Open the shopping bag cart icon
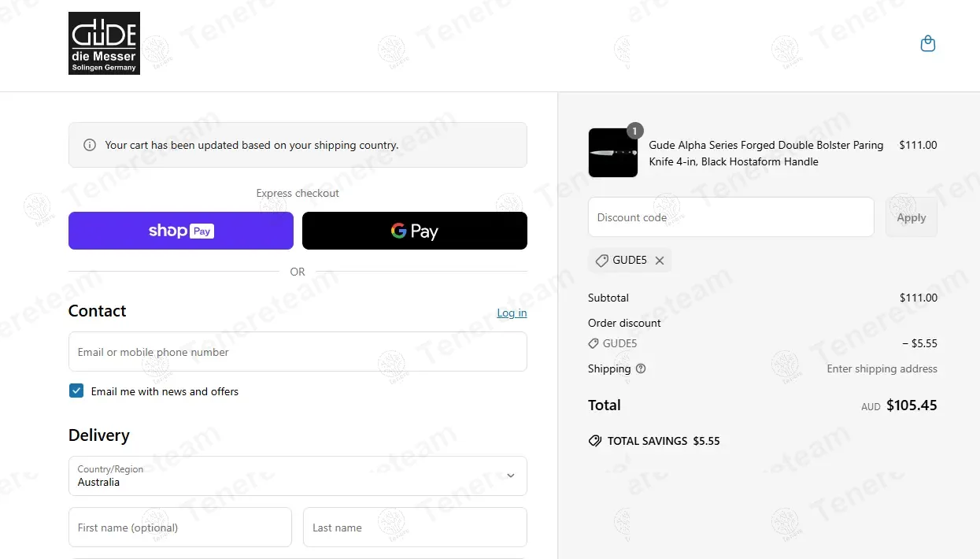Screen dimensions: 980x559 pos(928,43)
